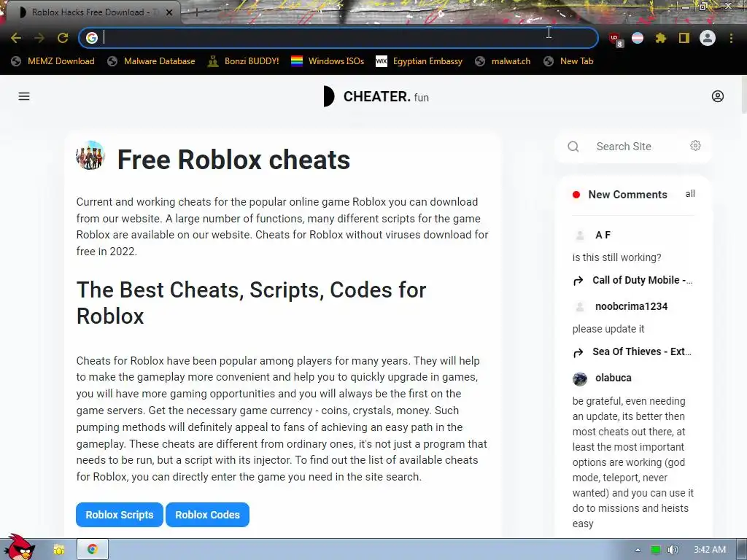Click the search magnifier icon

[x=573, y=147]
